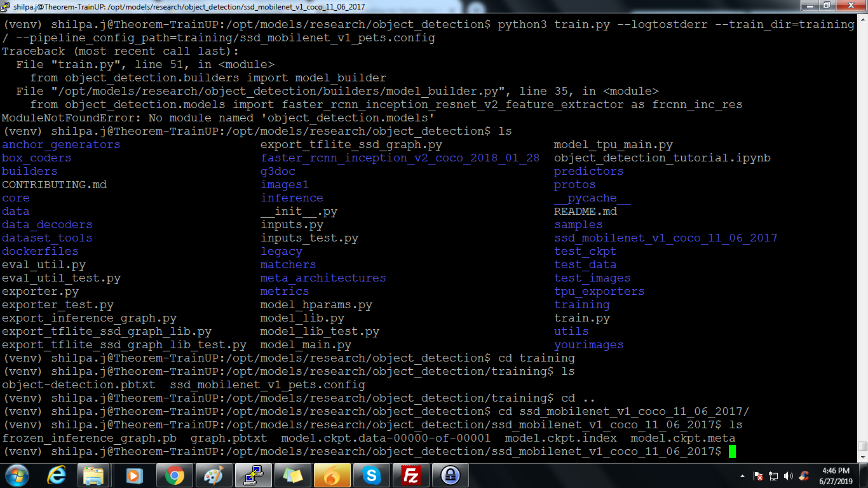Click 'object_detection_tutorial.ipynb' file name
The width and height of the screenshot is (868, 488).
click(662, 158)
